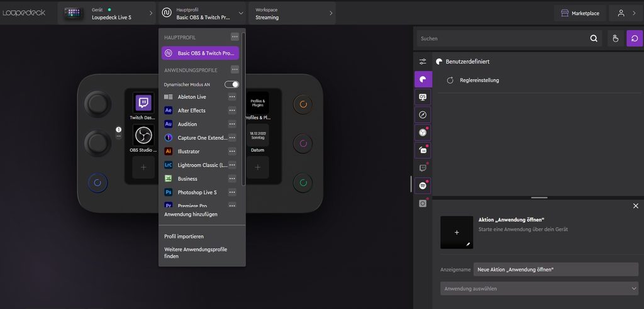
Task: Open the OBS plugin sidebar icon
Action: coord(423,132)
